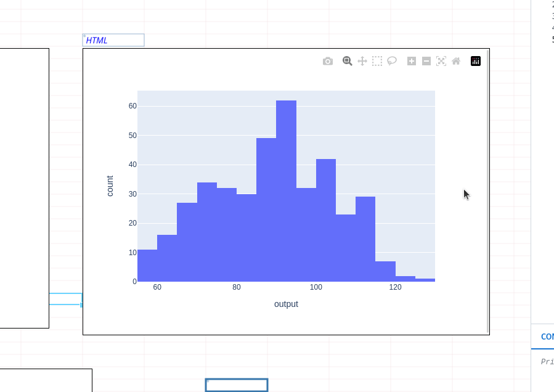Zoom out using the minus icon
554x392 pixels.
click(x=426, y=61)
